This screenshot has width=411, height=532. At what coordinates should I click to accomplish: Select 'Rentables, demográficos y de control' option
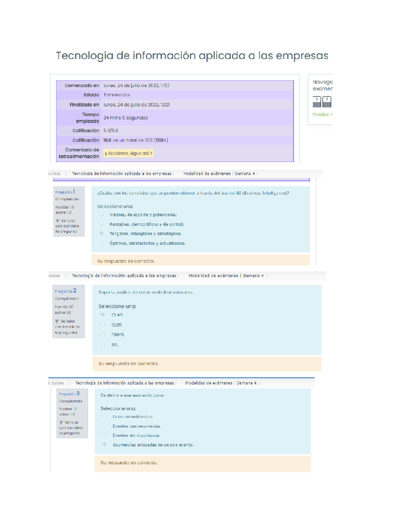coord(101,224)
